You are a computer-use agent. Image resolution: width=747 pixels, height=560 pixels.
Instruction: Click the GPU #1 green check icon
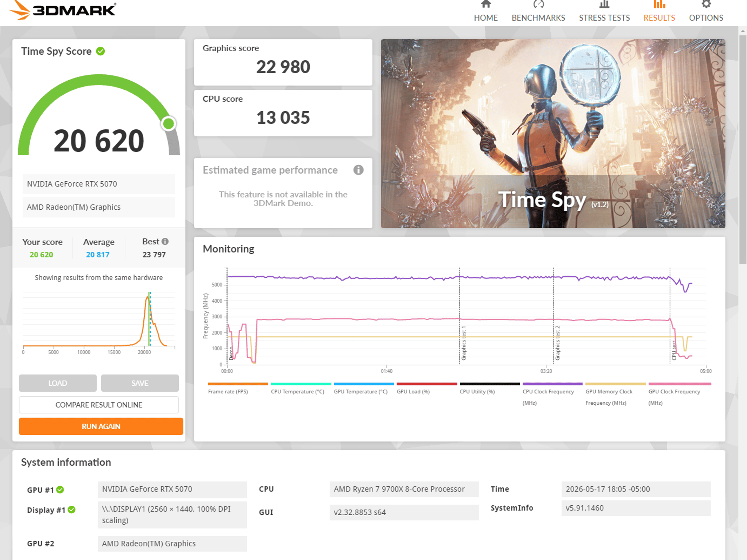click(60, 490)
